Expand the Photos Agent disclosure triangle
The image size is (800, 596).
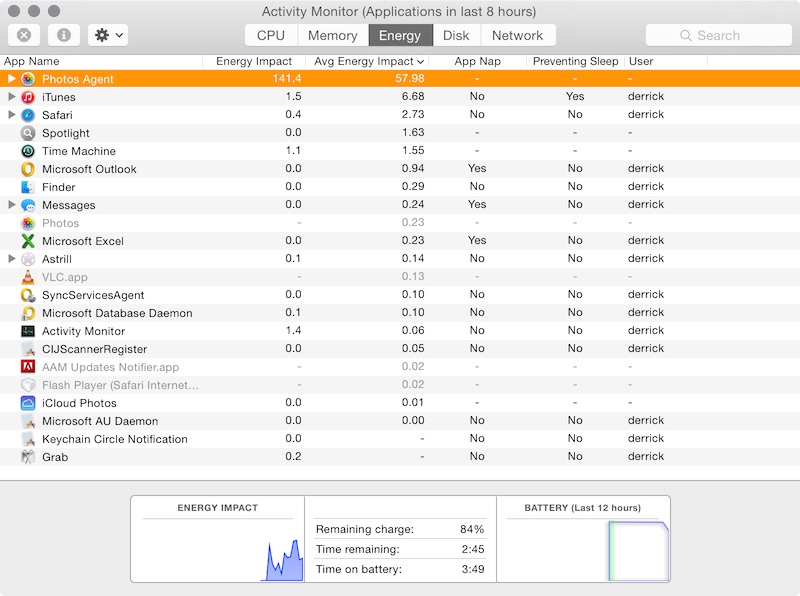[12, 79]
